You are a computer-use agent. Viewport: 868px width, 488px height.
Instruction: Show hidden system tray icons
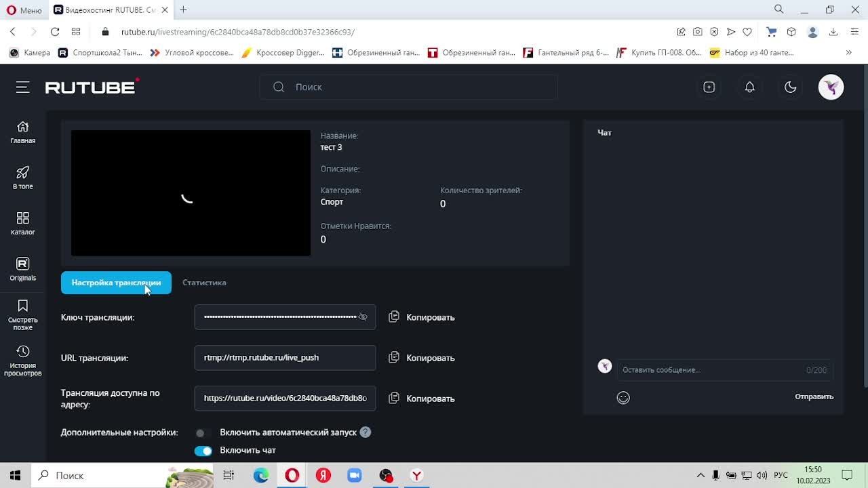(701, 475)
